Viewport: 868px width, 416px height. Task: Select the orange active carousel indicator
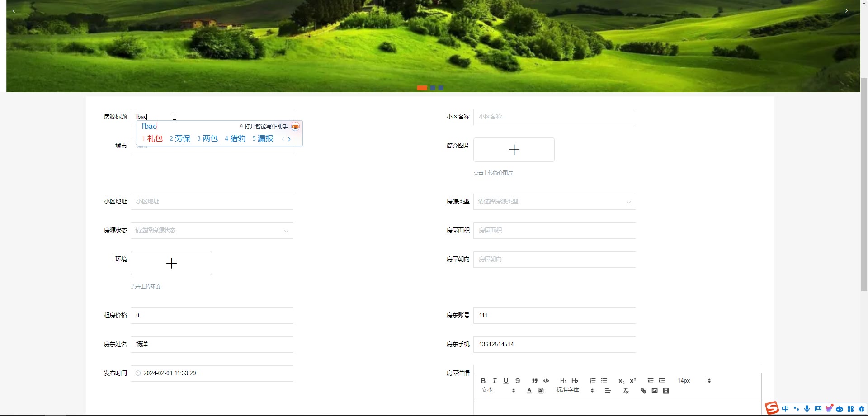pyautogui.click(x=422, y=88)
